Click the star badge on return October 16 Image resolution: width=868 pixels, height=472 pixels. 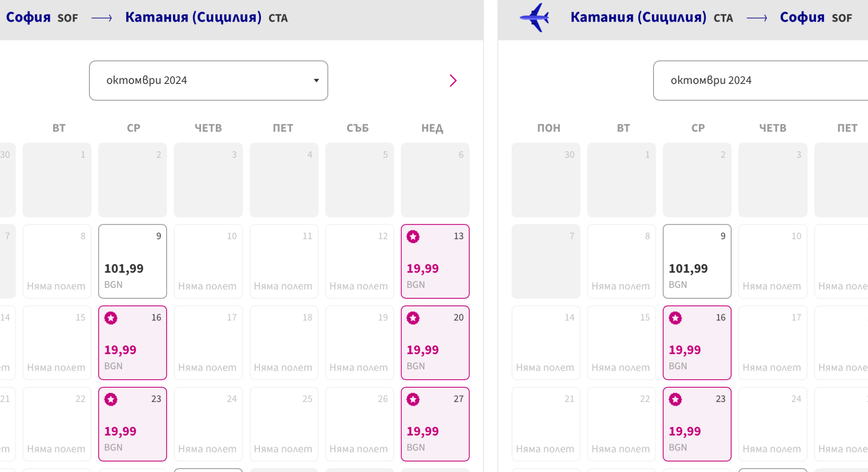(x=676, y=318)
